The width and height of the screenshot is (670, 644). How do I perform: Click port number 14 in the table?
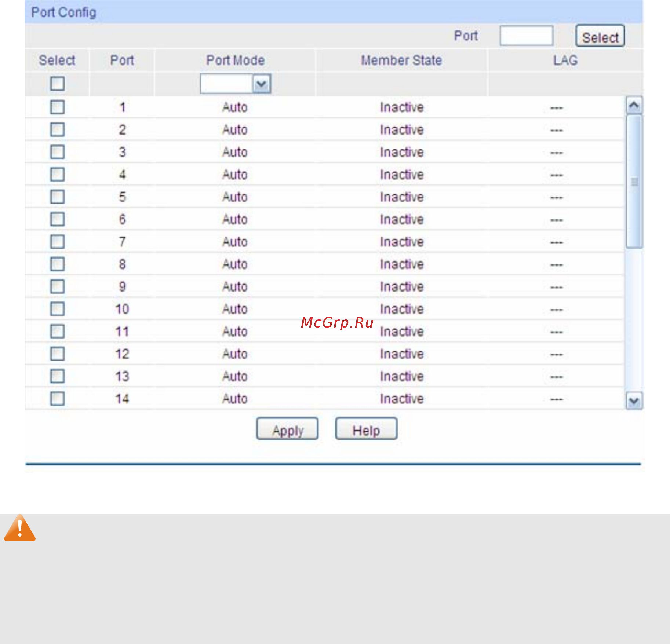point(122,399)
